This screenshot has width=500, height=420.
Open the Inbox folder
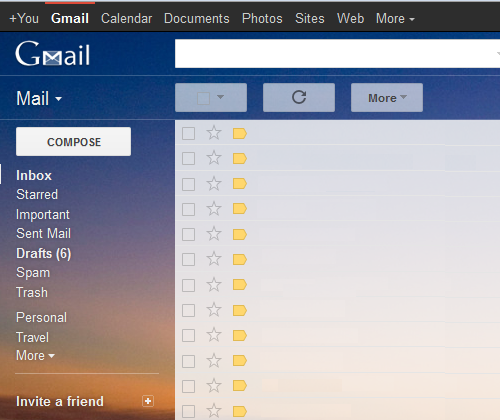34,176
